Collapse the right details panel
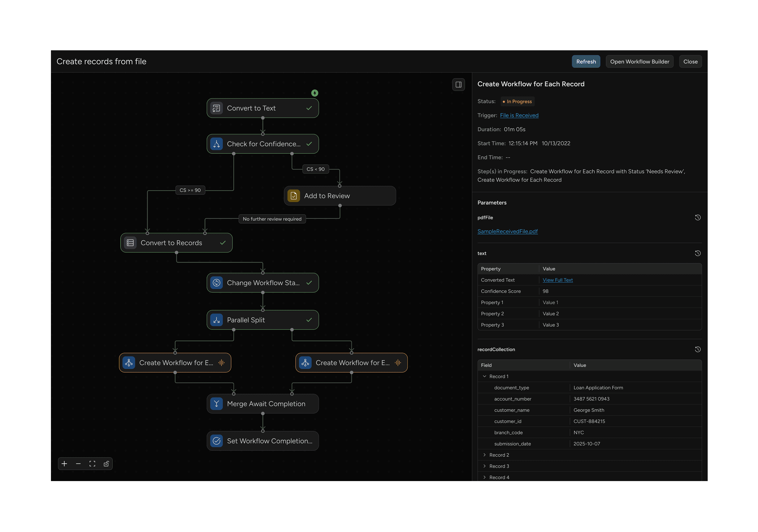 pos(458,84)
